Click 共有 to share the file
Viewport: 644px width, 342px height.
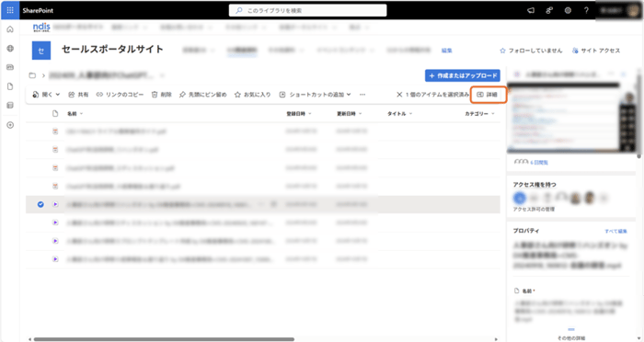(78, 95)
